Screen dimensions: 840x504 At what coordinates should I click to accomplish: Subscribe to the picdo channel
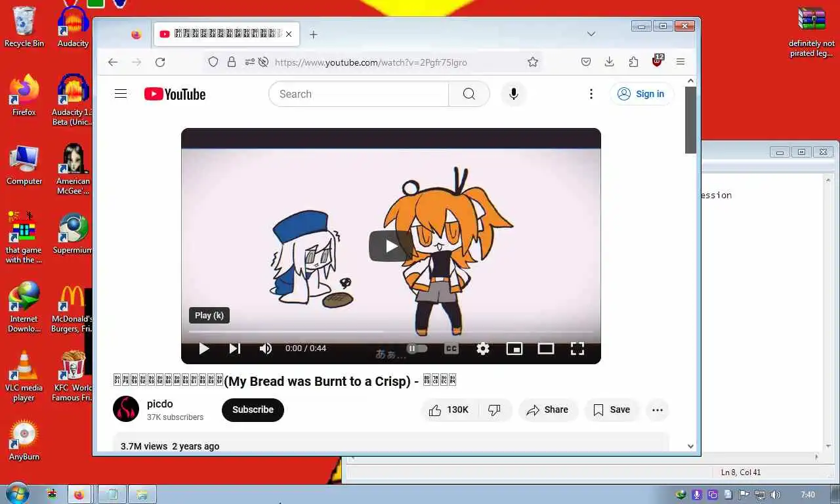pos(253,409)
